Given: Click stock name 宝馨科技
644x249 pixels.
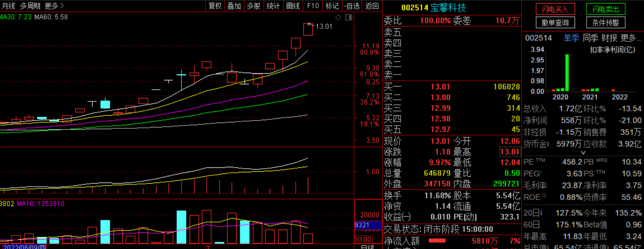Looking at the screenshot, I should coord(448,8).
